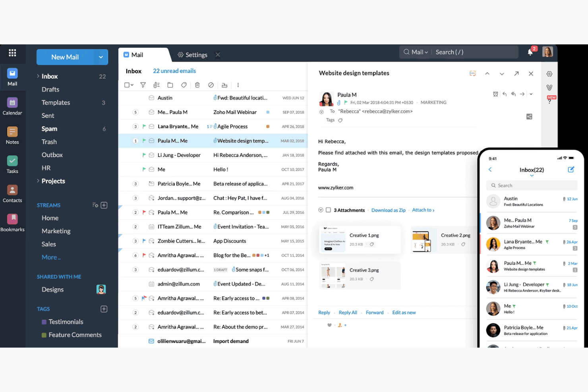
Task: Click the compose icon on phone inbox
Action: tap(571, 170)
